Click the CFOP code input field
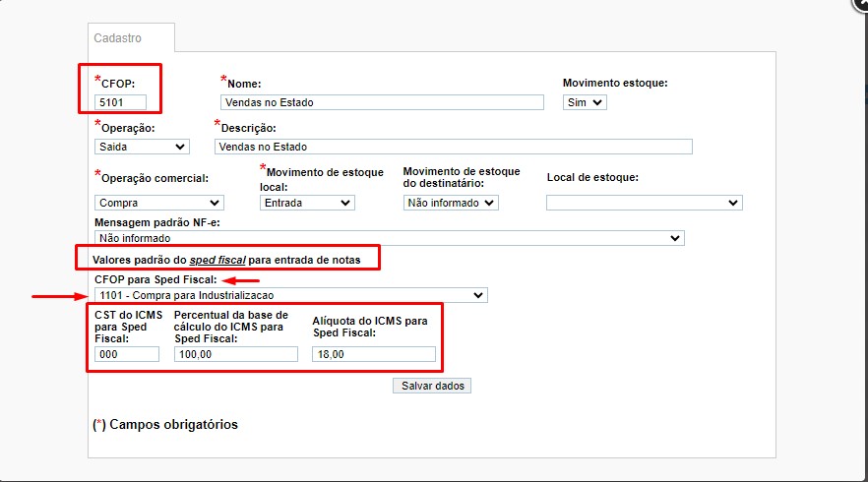The width and height of the screenshot is (868, 482). (121, 102)
